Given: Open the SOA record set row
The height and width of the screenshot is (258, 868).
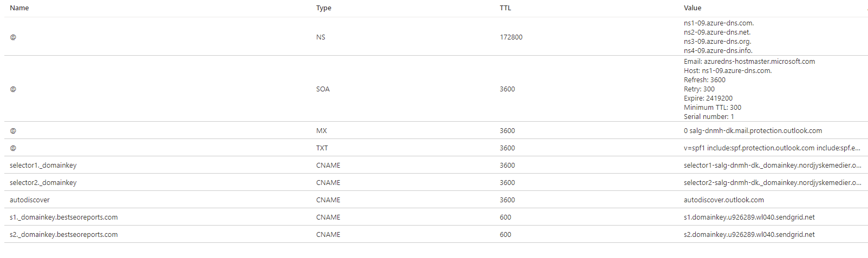Looking at the screenshot, I should 13,89.
